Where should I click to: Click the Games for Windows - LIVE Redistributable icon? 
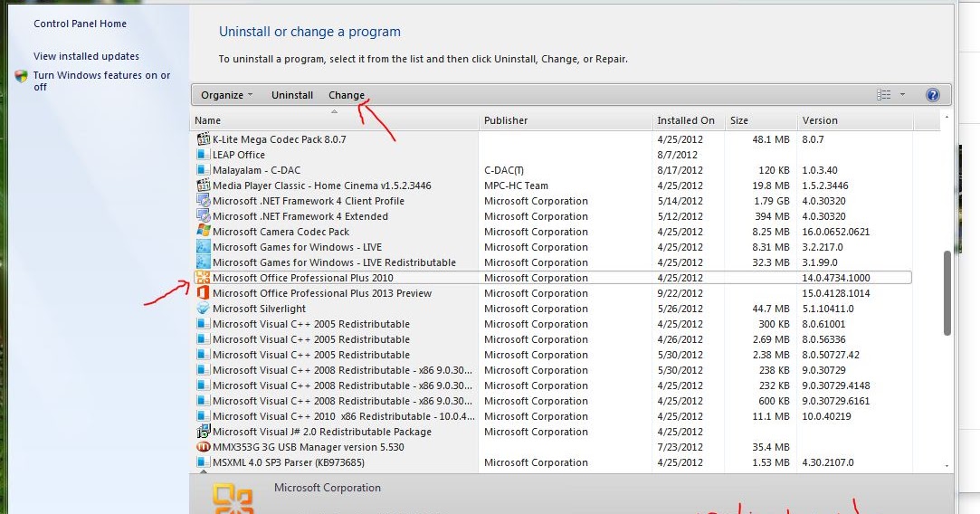pos(203,262)
